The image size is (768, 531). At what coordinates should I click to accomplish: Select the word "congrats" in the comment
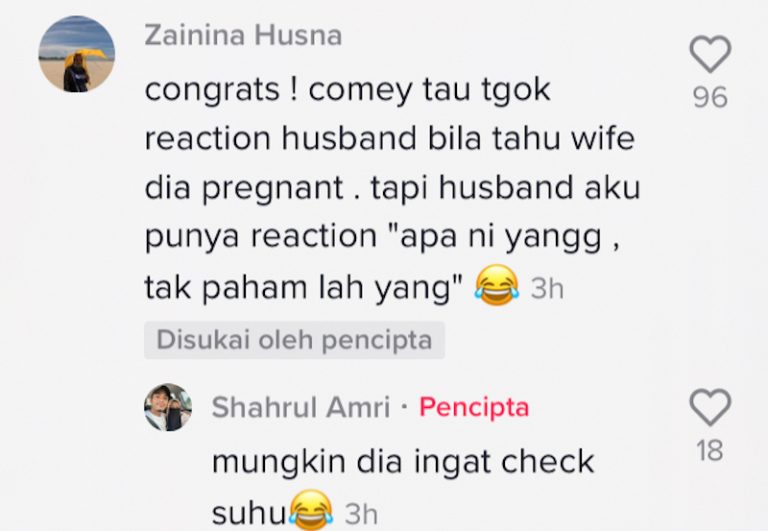click(212, 91)
